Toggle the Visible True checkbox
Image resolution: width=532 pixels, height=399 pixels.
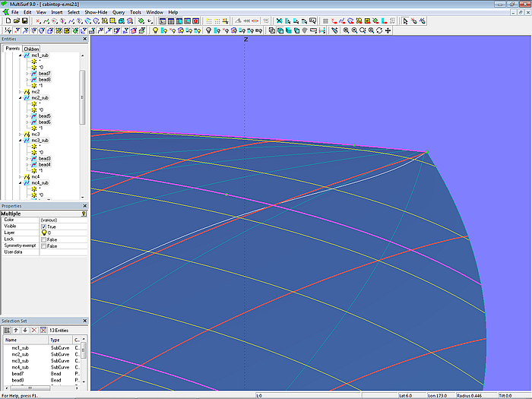coord(43,226)
